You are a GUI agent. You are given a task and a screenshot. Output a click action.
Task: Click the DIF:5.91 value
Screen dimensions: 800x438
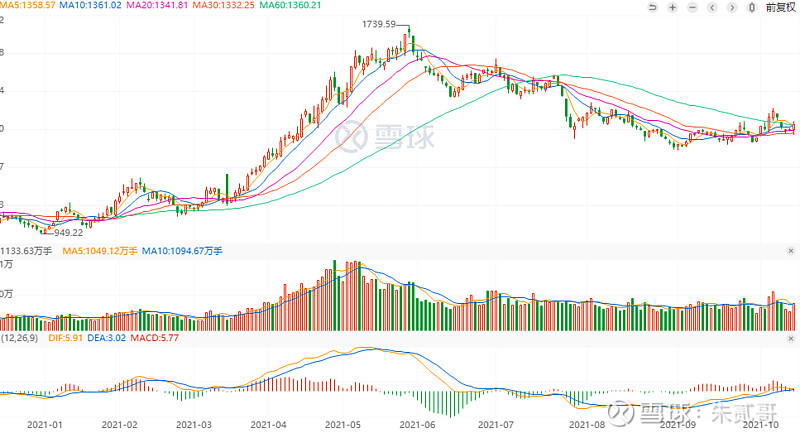(x=65, y=338)
